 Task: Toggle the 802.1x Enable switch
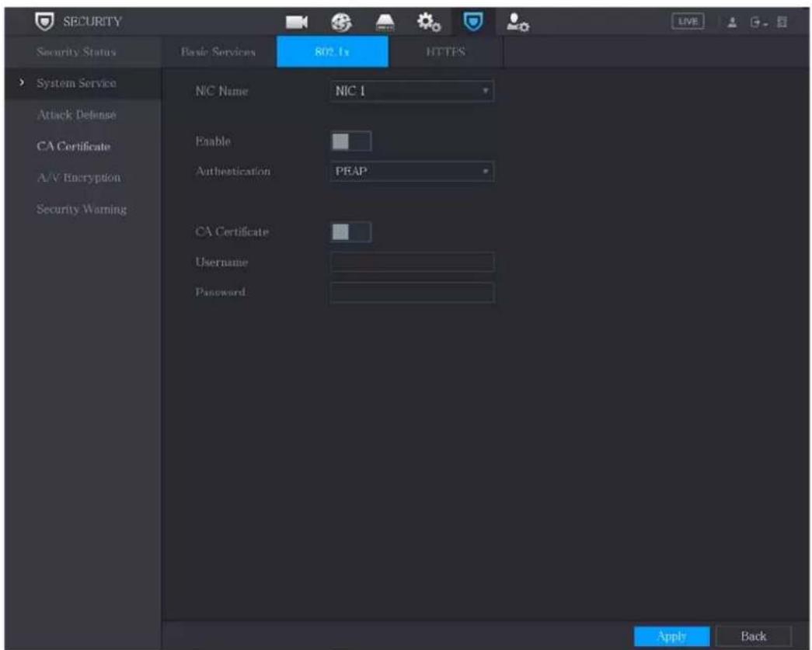[x=351, y=141]
